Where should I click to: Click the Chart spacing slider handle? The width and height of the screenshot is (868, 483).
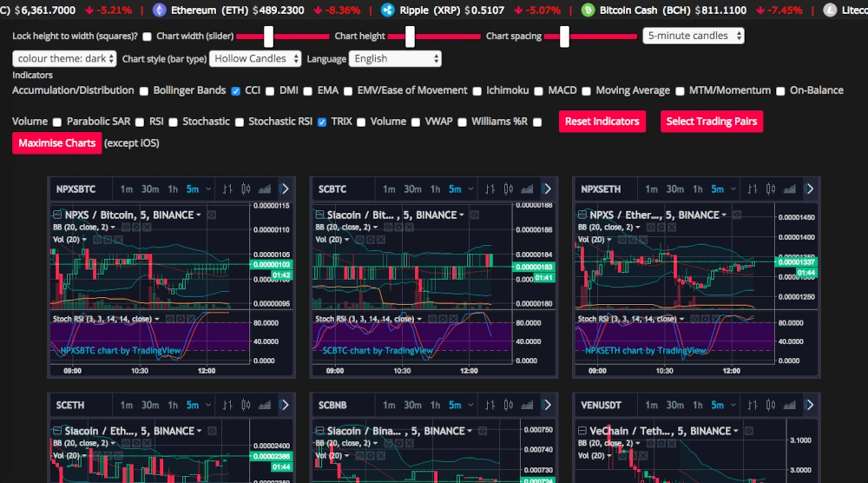pos(564,36)
